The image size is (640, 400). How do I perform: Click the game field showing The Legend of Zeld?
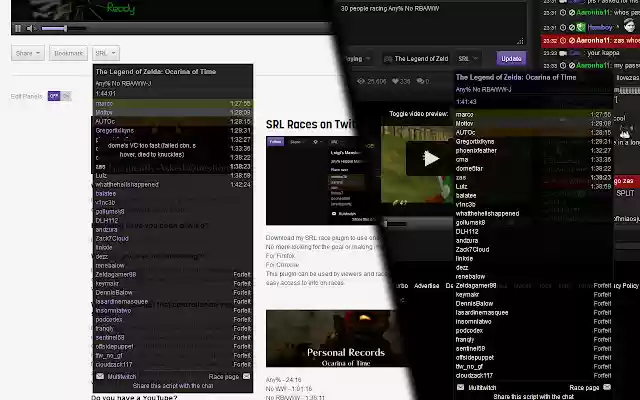pos(416,59)
